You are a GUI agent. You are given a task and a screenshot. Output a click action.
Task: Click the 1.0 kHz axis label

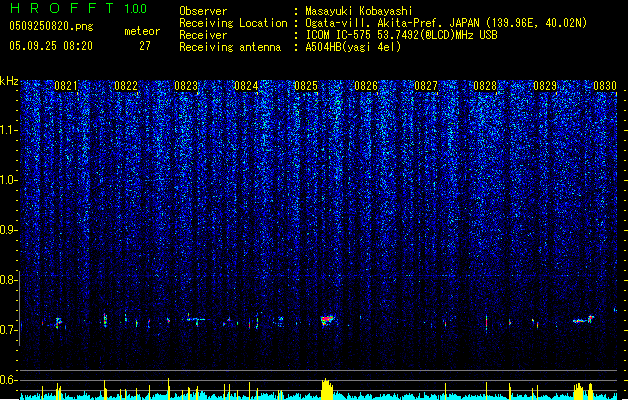(x=9, y=180)
